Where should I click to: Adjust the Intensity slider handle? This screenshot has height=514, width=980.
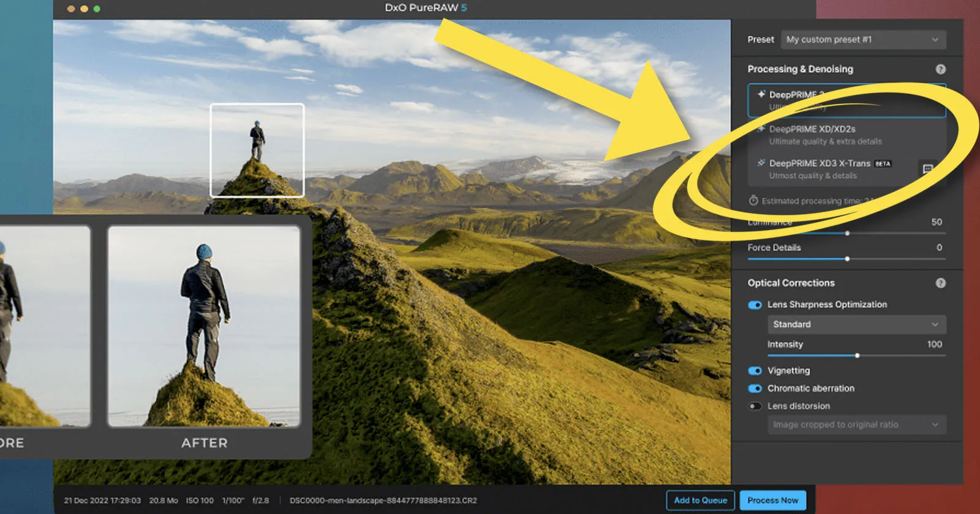click(857, 356)
